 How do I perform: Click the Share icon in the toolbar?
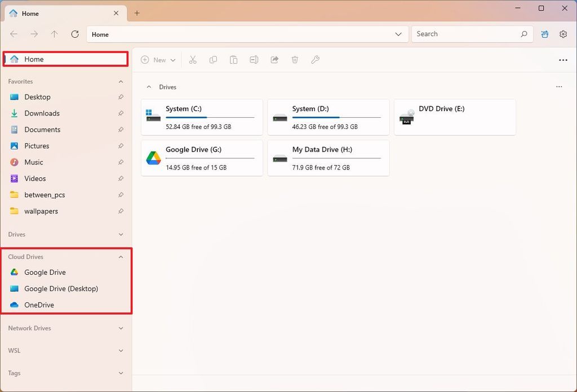coord(274,60)
